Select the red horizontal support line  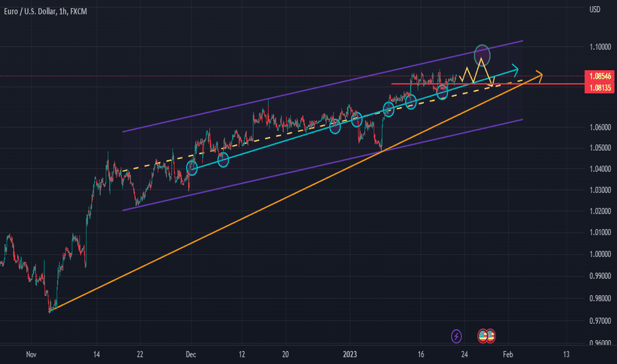pos(488,84)
